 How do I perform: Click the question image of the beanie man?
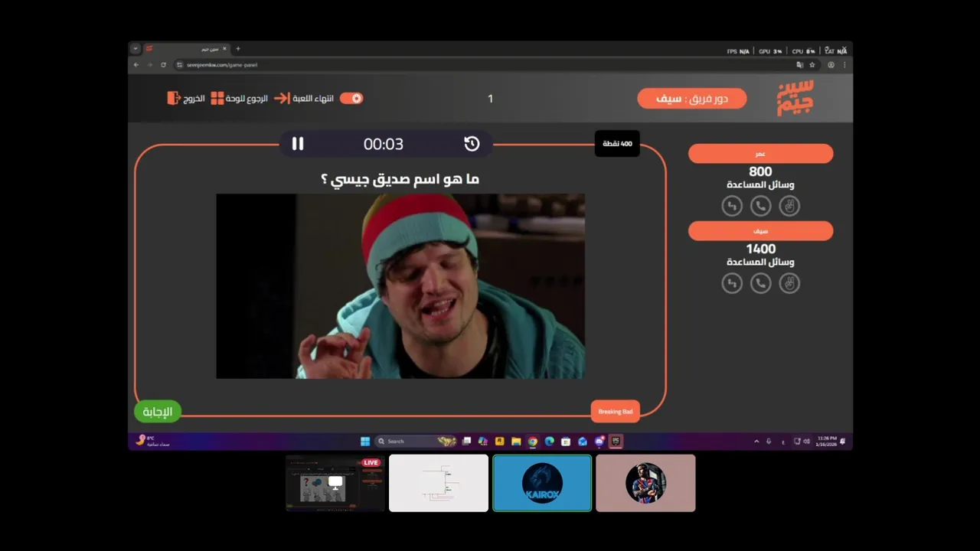click(400, 286)
